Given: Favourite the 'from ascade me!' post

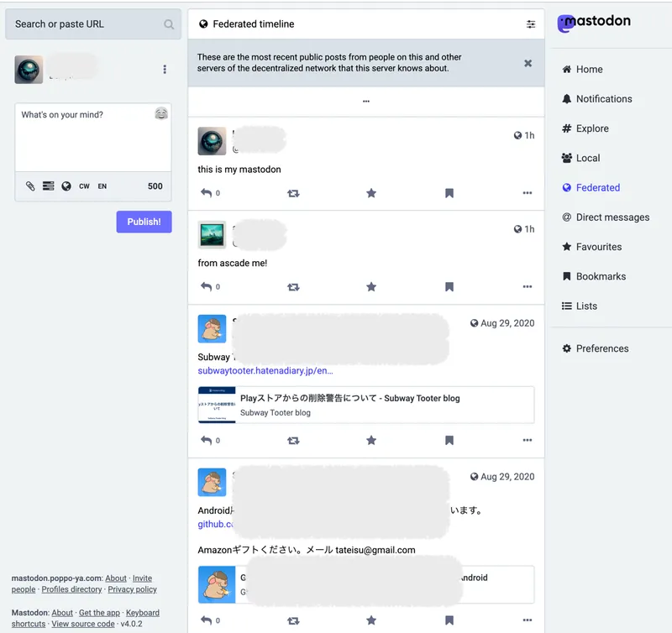Looking at the screenshot, I should click(x=371, y=286).
